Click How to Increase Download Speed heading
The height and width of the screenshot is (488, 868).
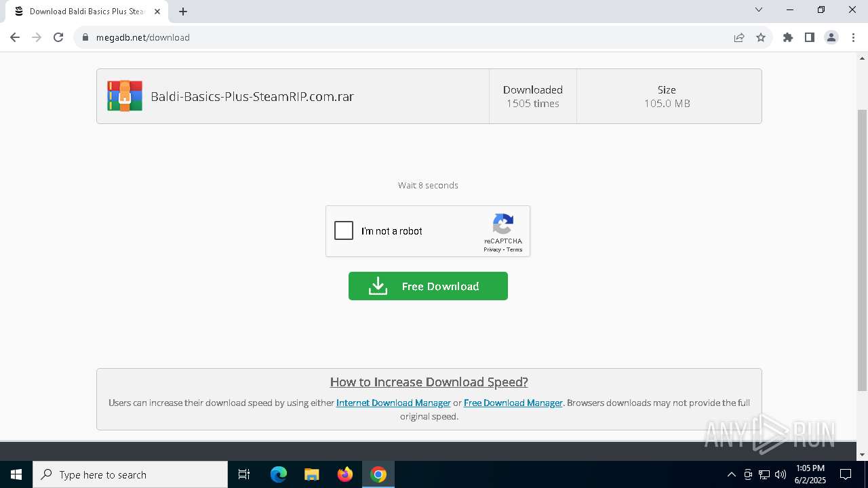429,382
